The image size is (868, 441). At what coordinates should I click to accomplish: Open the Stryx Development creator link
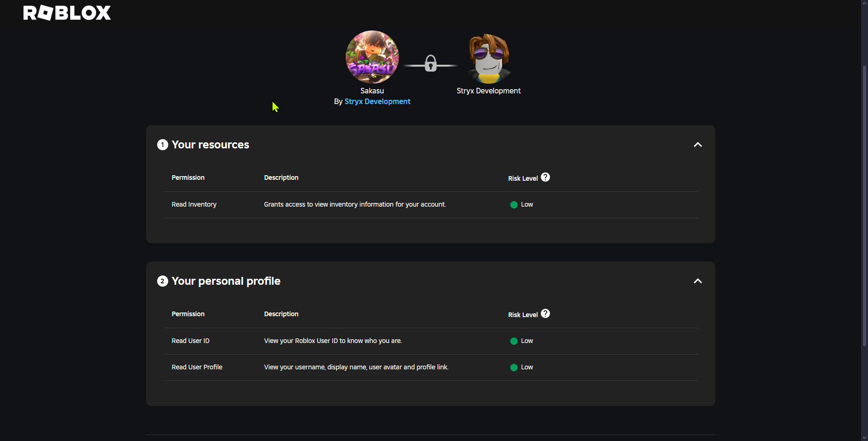click(x=377, y=102)
